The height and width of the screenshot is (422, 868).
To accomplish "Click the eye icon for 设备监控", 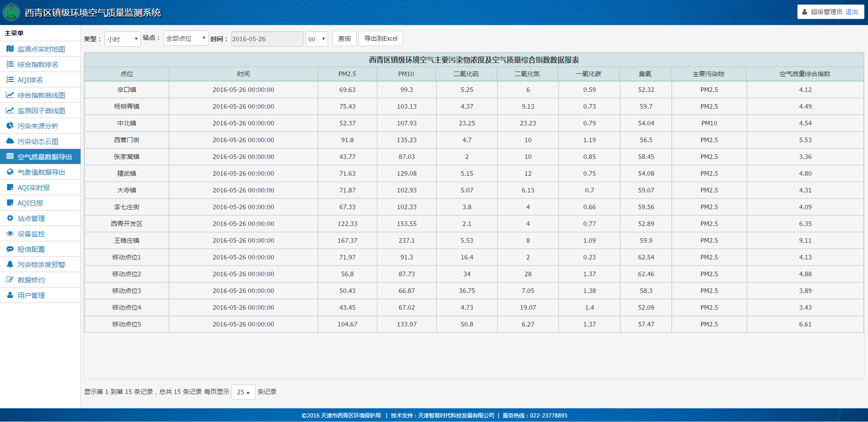I will point(10,234).
